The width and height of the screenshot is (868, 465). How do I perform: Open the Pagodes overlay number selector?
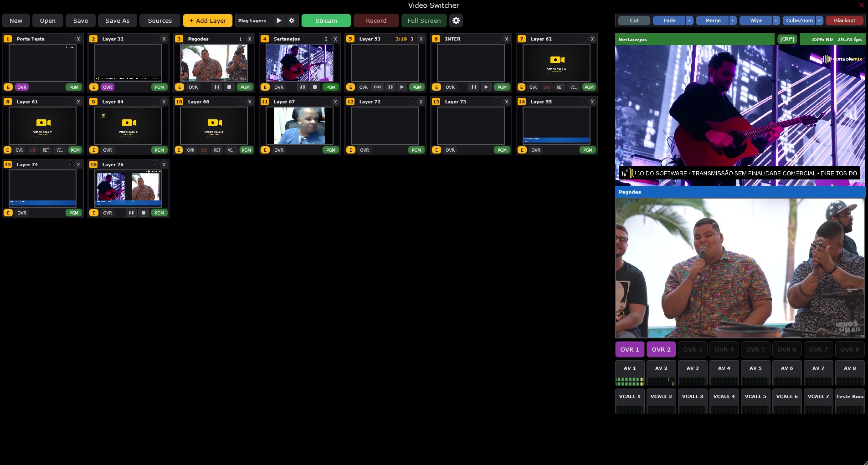(x=241, y=39)
